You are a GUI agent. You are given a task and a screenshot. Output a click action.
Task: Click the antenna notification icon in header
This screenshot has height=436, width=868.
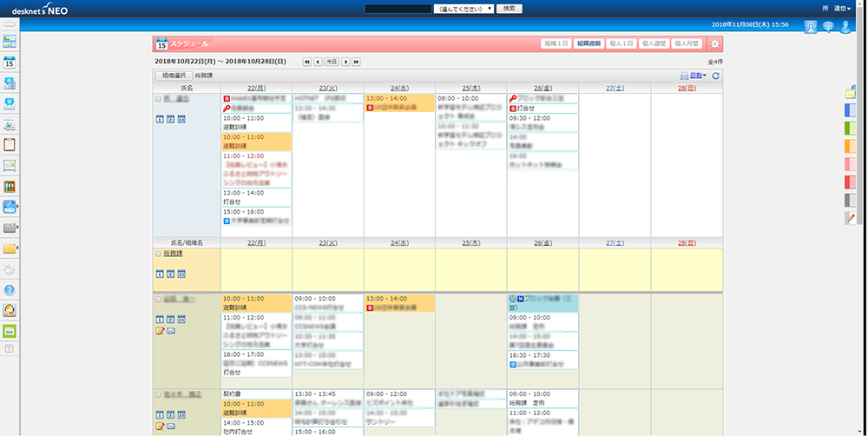(x=810, y=26)
